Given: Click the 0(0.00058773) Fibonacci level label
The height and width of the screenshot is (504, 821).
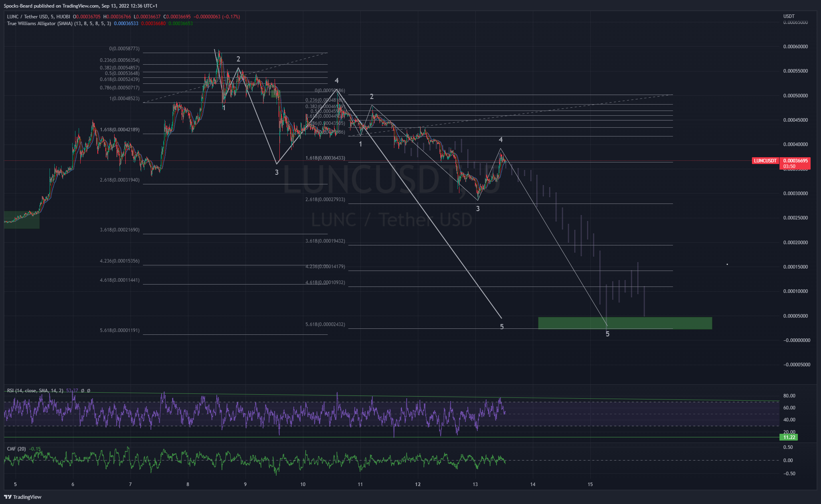Looking at the screenshot, I should (125, 49).
